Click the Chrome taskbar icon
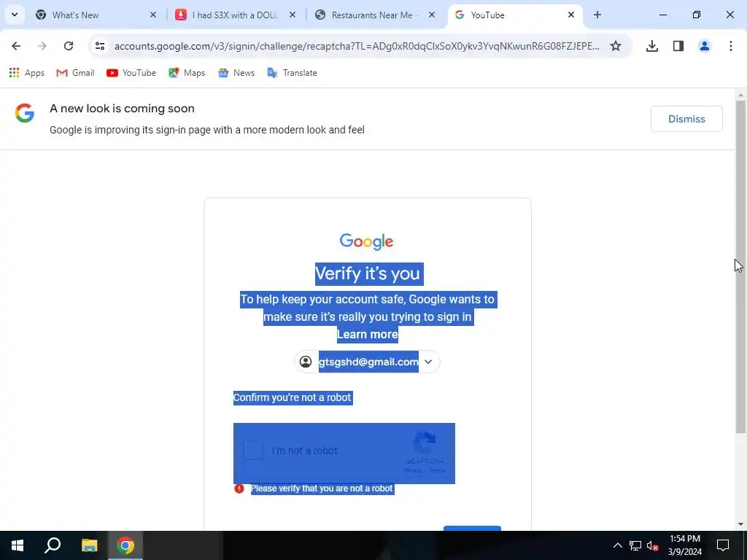747x560 pixels. pos(125,545)
